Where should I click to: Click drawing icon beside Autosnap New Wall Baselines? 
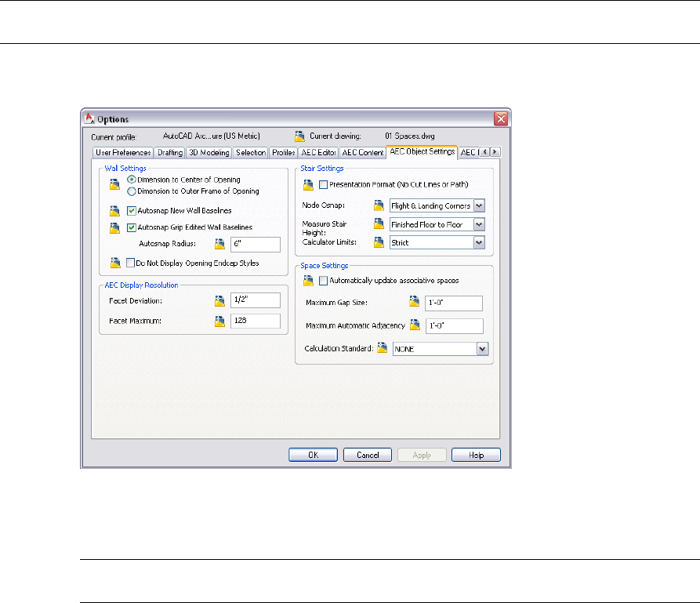(114, 211)
